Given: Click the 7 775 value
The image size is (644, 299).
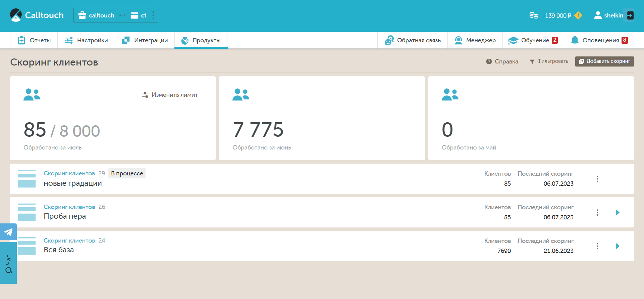Looking at the screenshot, I should (x=258, y=130).
